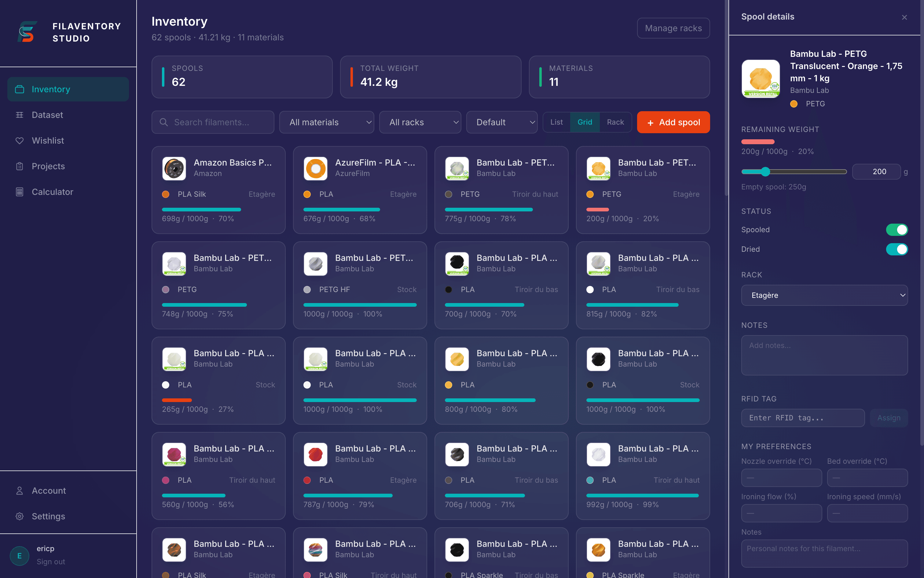
Task: Click the Ironing speed input
Action: click(x=867, y=513)
